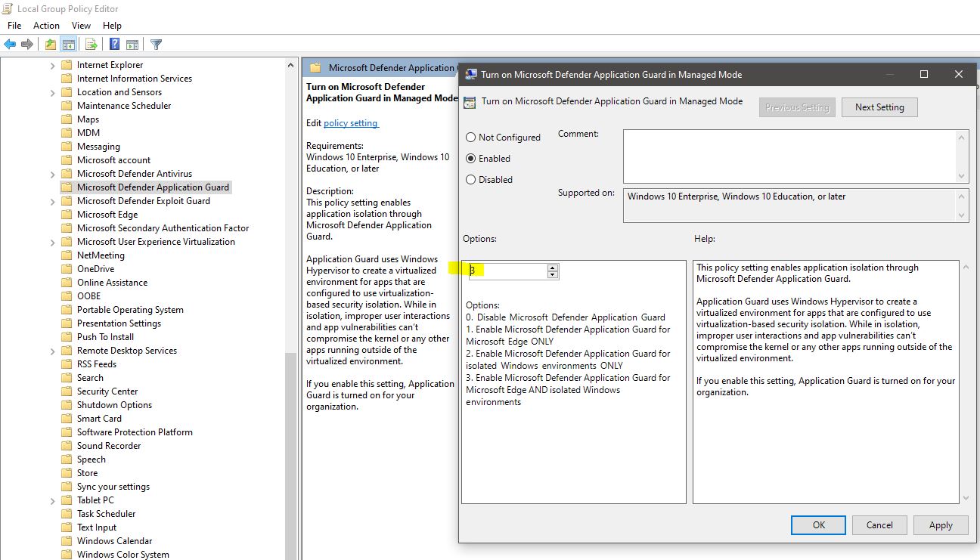Toggle the Show/Hide Console Tree icon

pos(68,44)
